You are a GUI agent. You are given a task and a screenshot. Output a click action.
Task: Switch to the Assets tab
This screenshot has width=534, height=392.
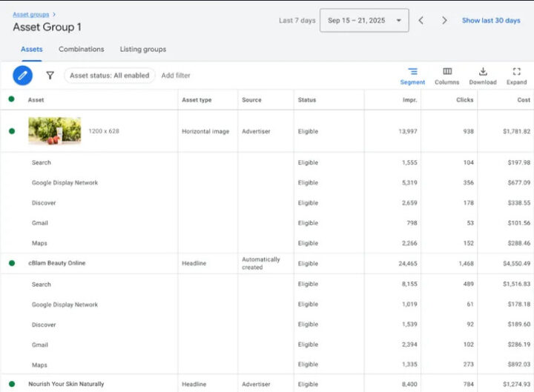pos(32,50)
